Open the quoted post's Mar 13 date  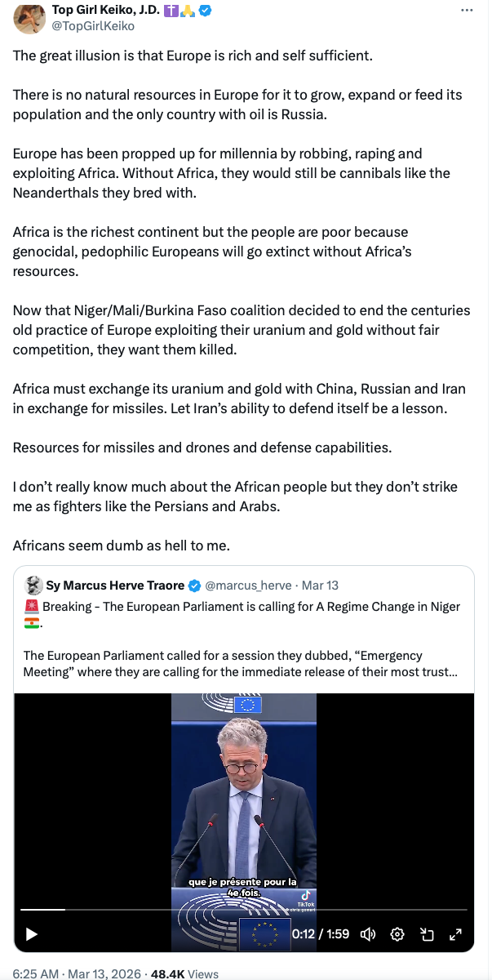[x=320, y=586]
